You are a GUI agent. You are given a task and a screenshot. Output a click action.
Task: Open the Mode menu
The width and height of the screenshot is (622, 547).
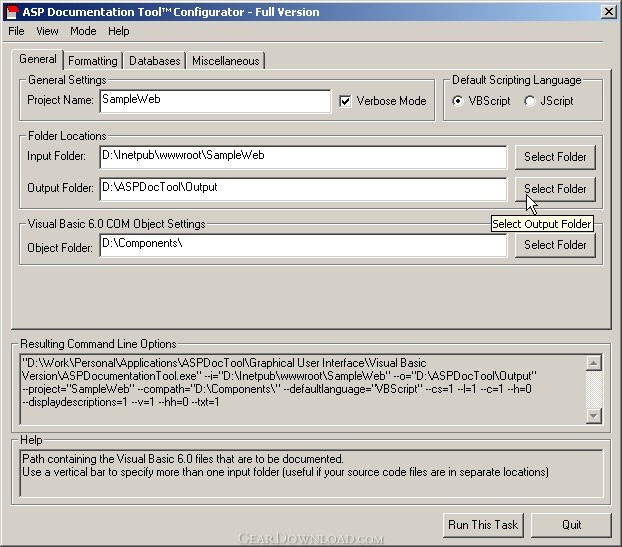(x=83, y=31)
